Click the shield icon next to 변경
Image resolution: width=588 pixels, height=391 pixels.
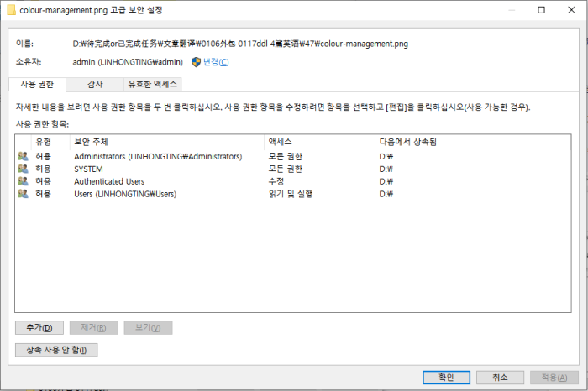click(x=196, y=62)
